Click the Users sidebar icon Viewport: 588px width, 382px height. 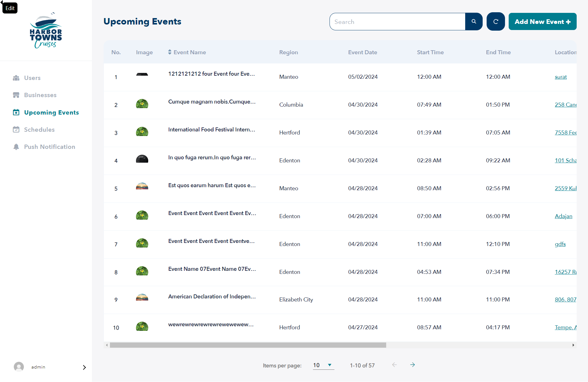coord(16,78)
